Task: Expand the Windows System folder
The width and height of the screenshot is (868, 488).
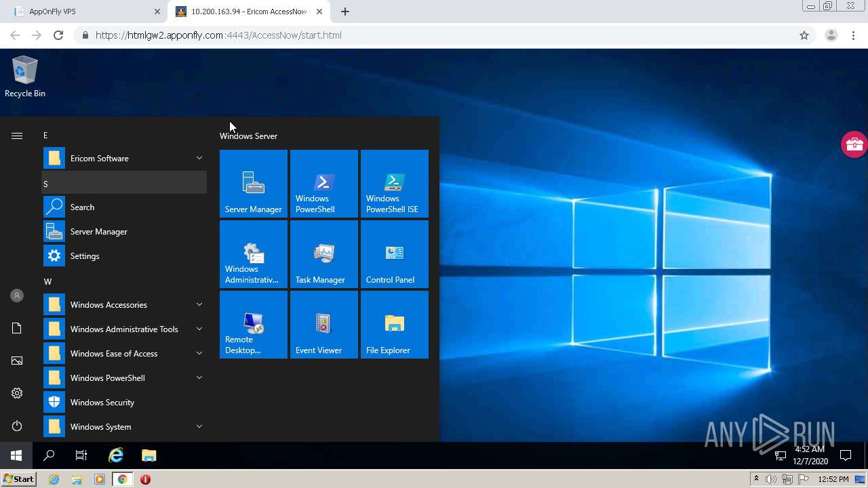Action: pos(125,427)
